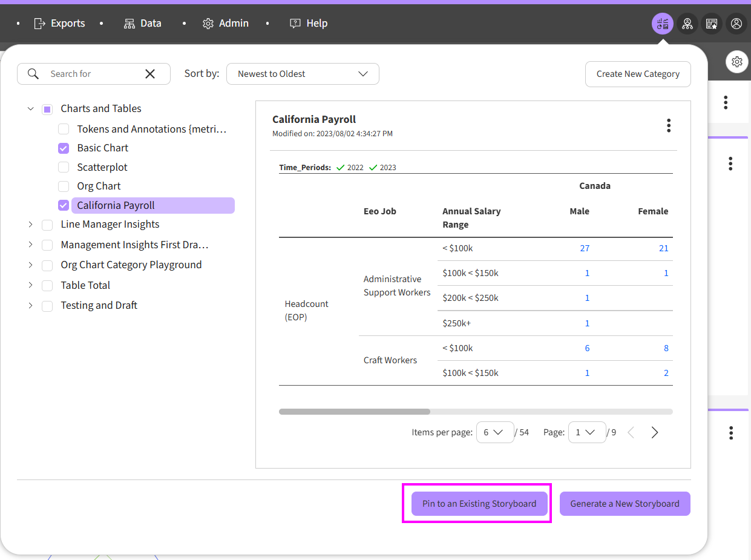
Task: Check the Scatterplot checkbox
Action: (x=64, y=167)
